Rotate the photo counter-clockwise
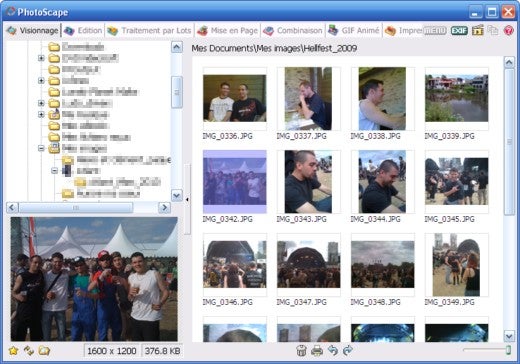Screen dimensions: 520x364 332,350
